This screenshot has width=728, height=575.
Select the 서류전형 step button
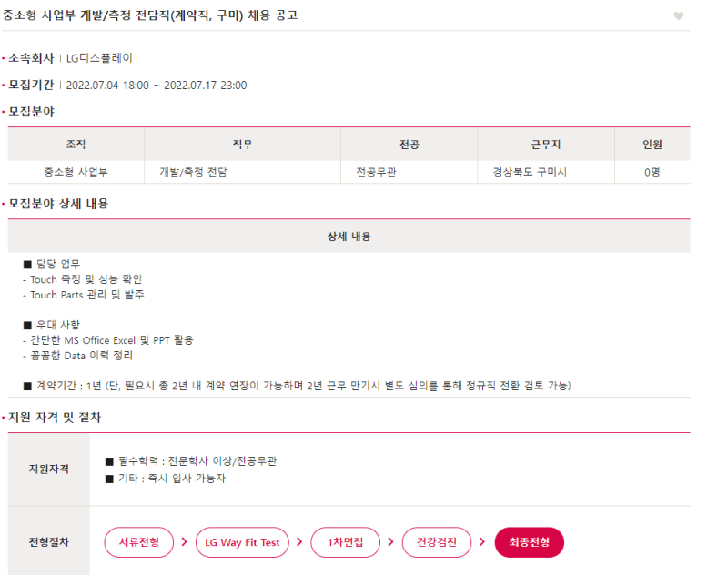click(138, 542)
